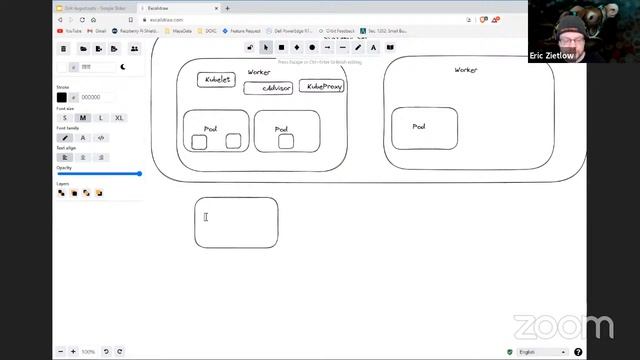Viewport: 640px width, 360px height.
Task: Select the Selection arrow tool
Action: coord(266,48)
